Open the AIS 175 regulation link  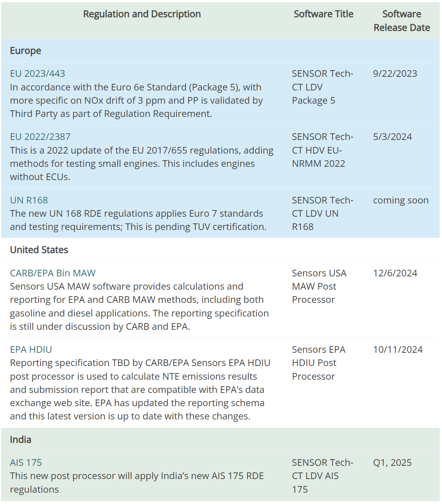[26, 463]
